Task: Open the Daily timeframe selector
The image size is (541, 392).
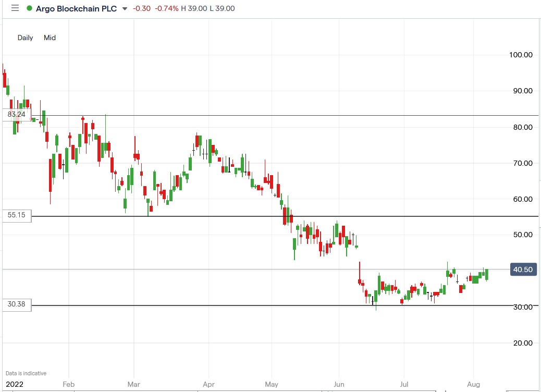Action: click(x=25, y=38)
